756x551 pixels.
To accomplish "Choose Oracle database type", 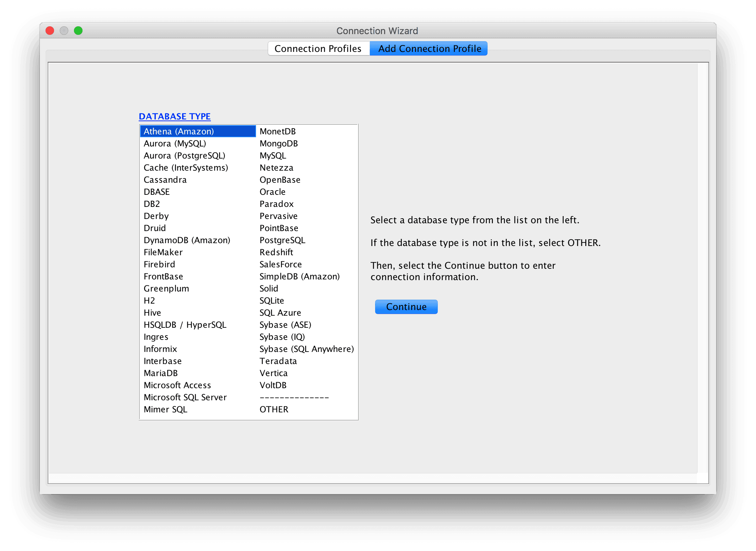I will (307, 192).
